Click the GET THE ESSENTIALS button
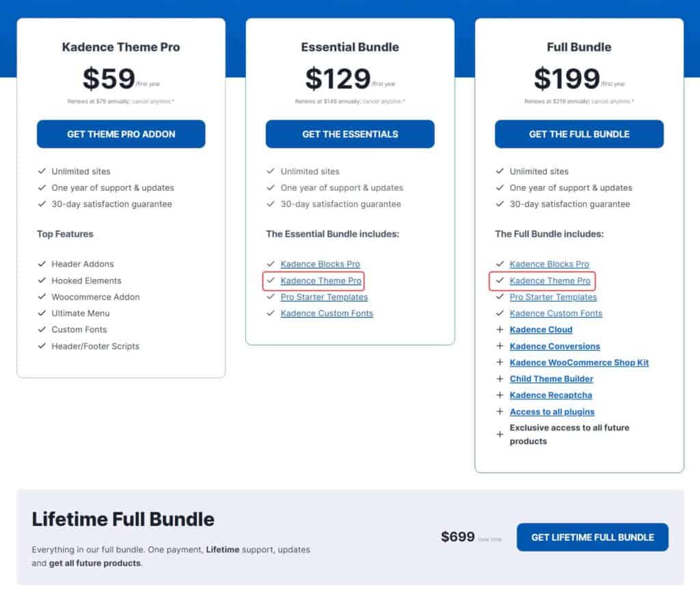 pos(350,134)
